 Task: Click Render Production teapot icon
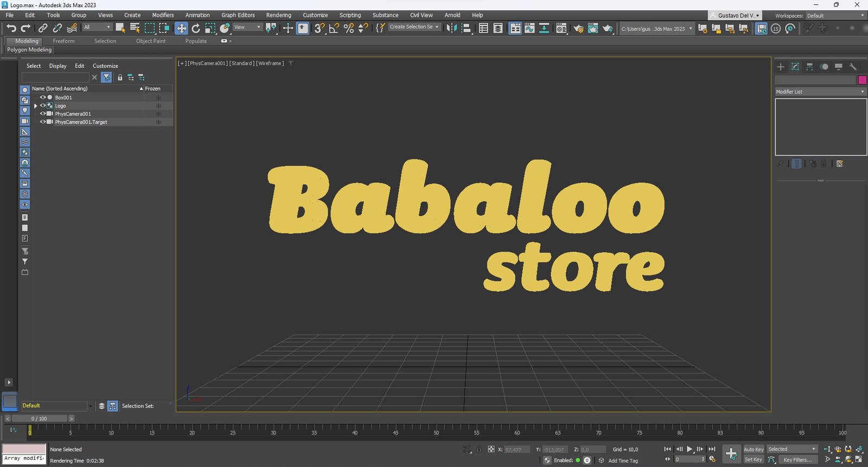[608, 28]
